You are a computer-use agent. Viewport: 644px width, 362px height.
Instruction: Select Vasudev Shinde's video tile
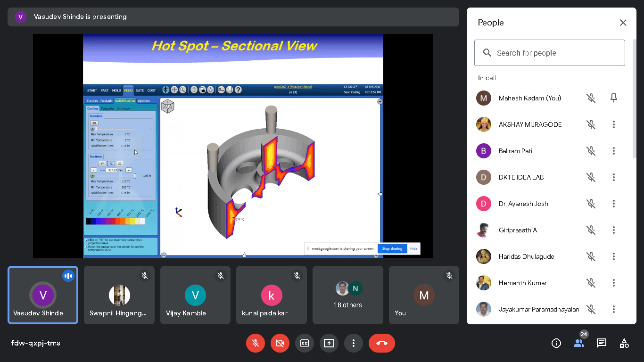point(43,295)
